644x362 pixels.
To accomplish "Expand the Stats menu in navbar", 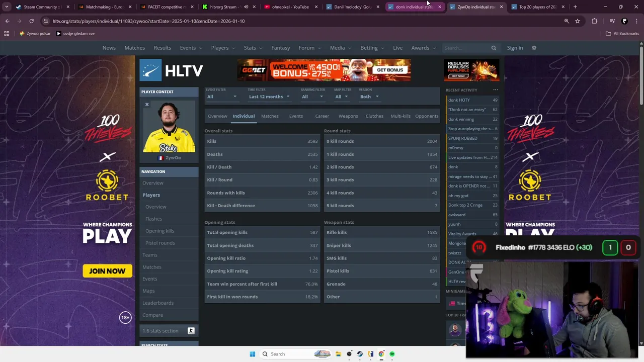I will point(253,48).
